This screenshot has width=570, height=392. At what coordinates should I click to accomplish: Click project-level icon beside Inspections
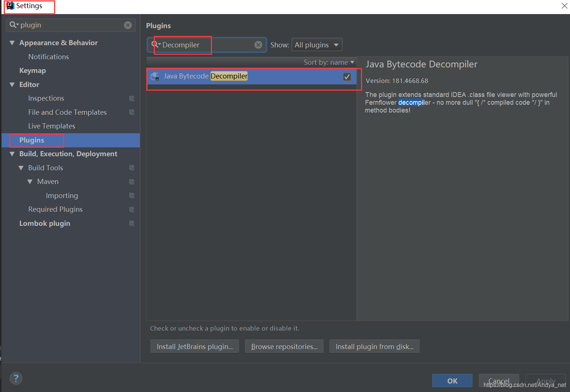tap(132, 98)
